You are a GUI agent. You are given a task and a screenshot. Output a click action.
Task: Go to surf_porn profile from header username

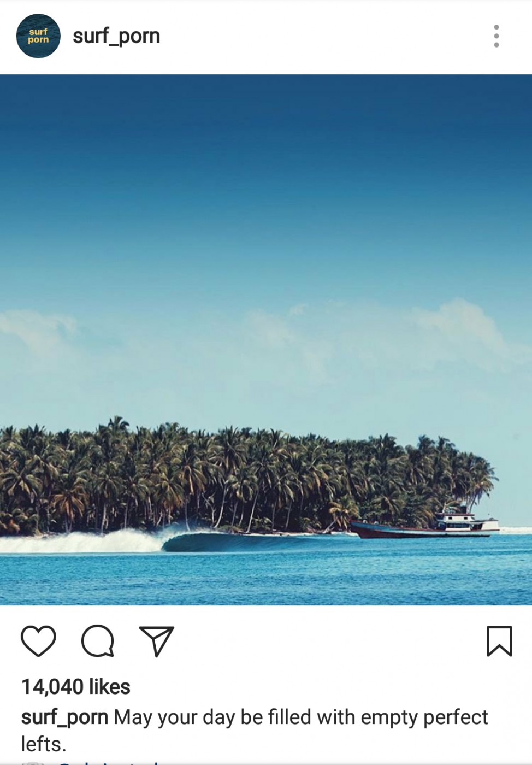(116, 36)
